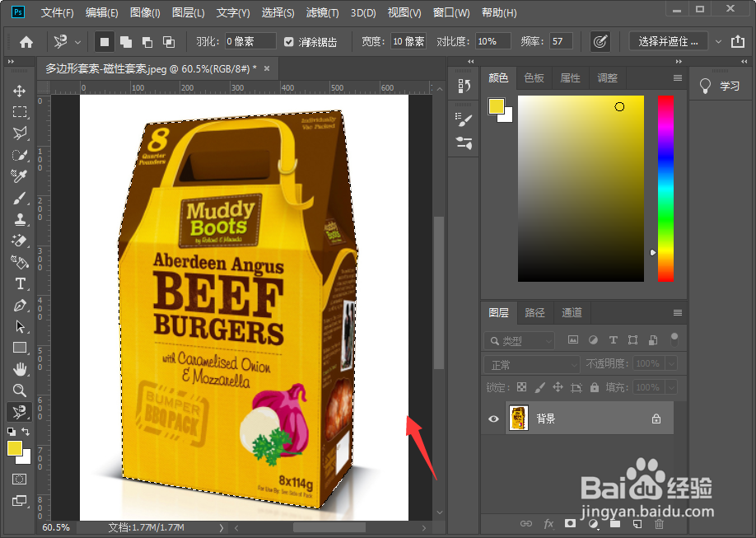The height and width of the screenshot is (538, 756).
Task: Toggle type layer filter
Action: 614,339
